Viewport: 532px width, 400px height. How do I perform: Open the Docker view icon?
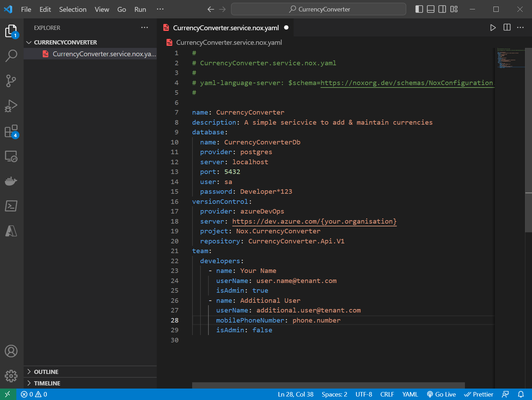pos(11,181)
